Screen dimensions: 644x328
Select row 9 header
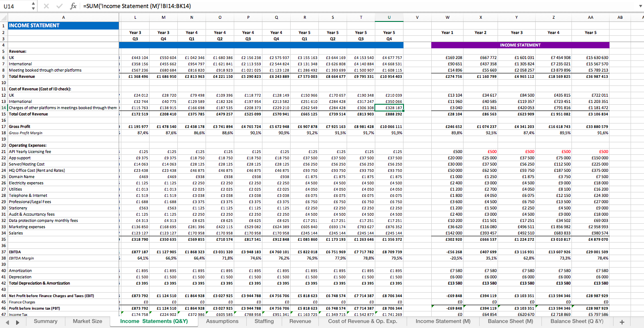click(4, 76)
